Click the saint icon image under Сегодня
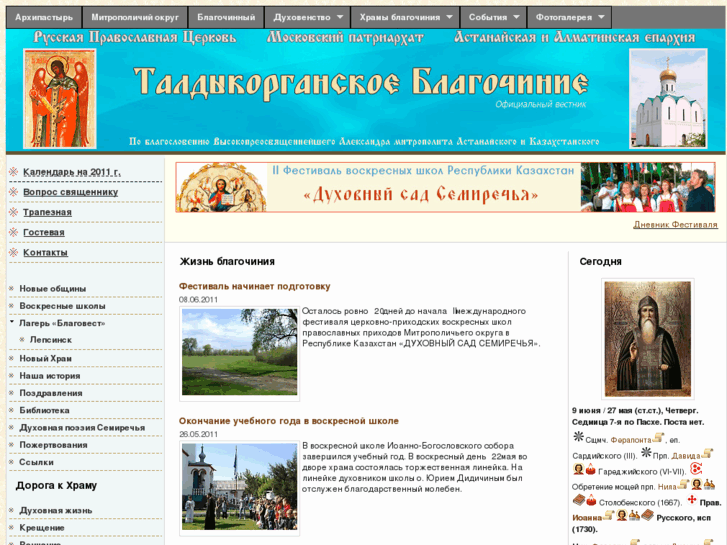 [648, 339]
